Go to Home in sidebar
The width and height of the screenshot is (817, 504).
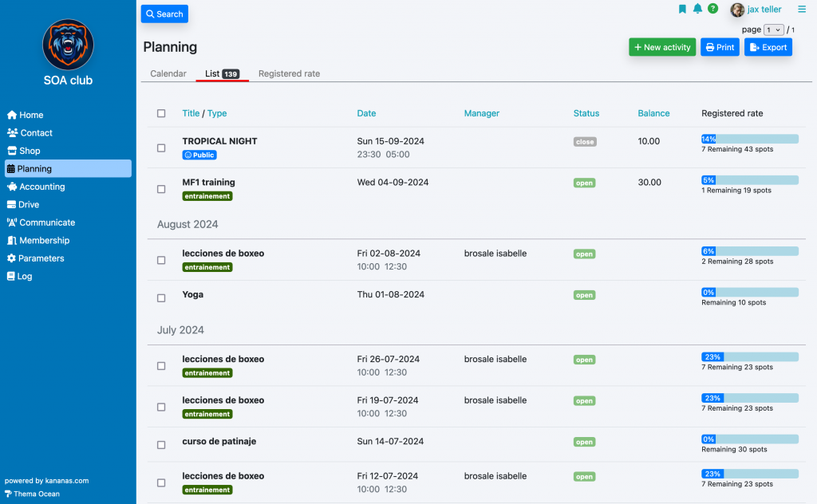[x=31, y=115]
